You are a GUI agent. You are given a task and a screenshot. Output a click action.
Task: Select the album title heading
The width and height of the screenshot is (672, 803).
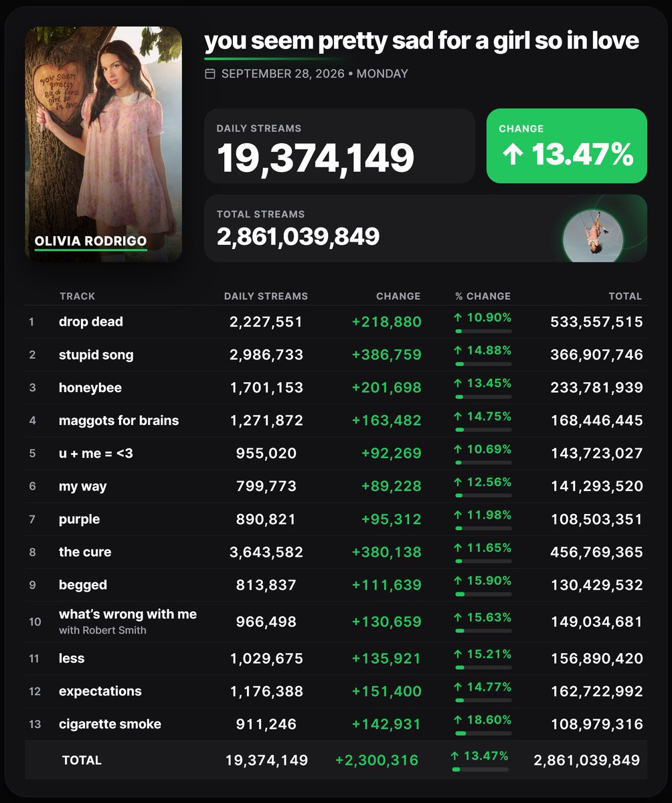pos(422,41)
